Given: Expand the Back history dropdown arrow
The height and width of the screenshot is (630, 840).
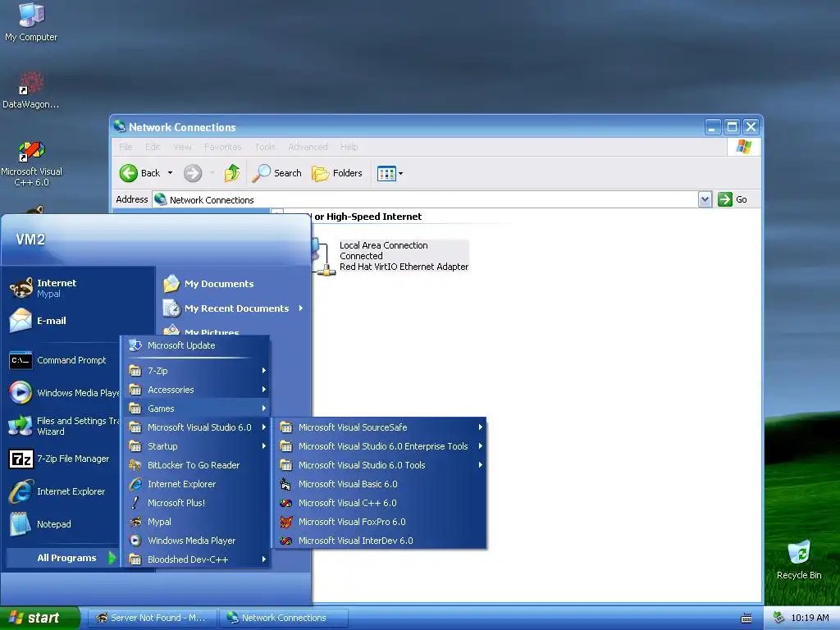Looking at the screenshot, I should [170, 173].
